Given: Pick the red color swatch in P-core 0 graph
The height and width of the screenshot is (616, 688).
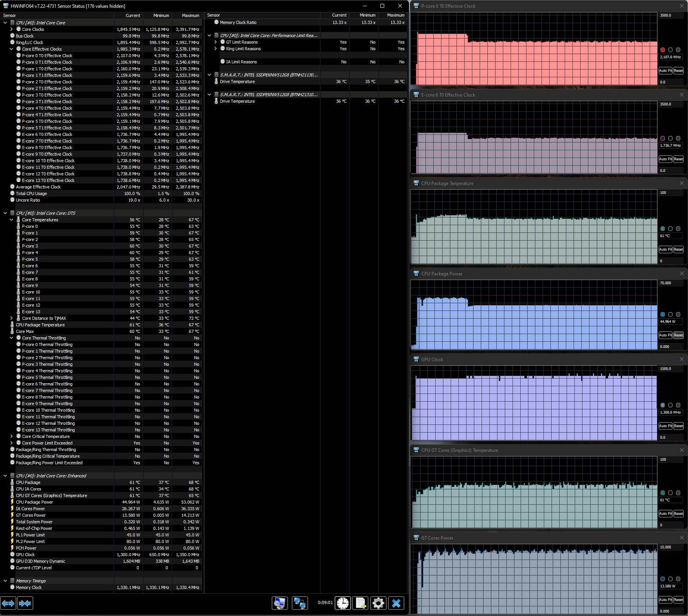Looking at the screenshot, I should (662, 50).
